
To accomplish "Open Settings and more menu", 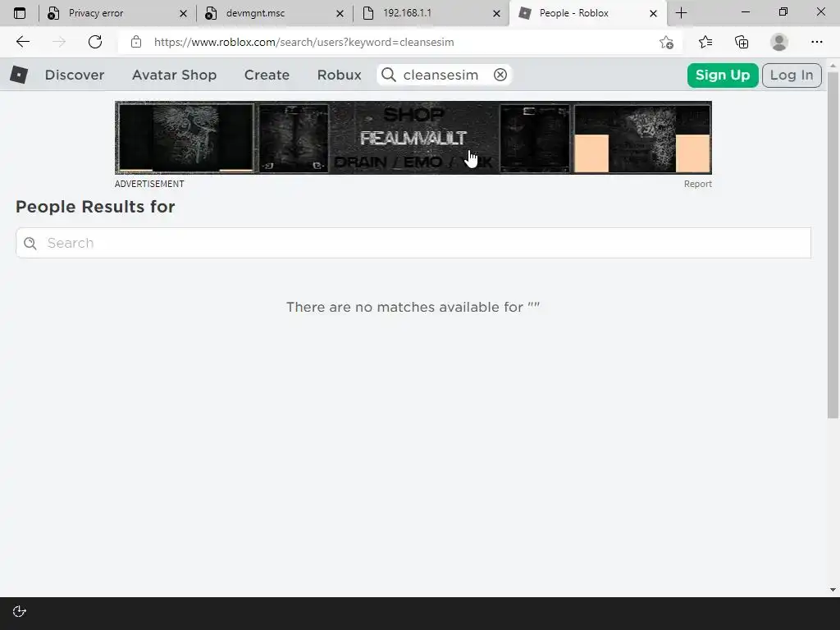I will pos(816,42).
